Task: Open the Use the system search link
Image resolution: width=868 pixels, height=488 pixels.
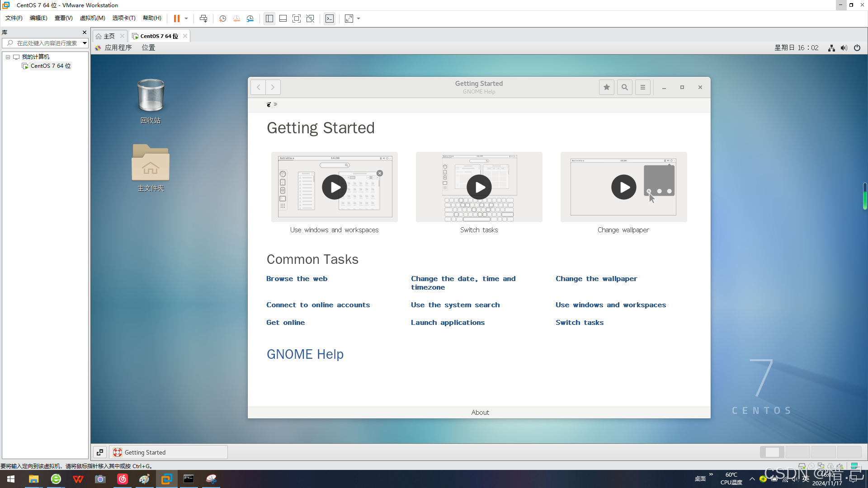Action: [x=455, y=305]
